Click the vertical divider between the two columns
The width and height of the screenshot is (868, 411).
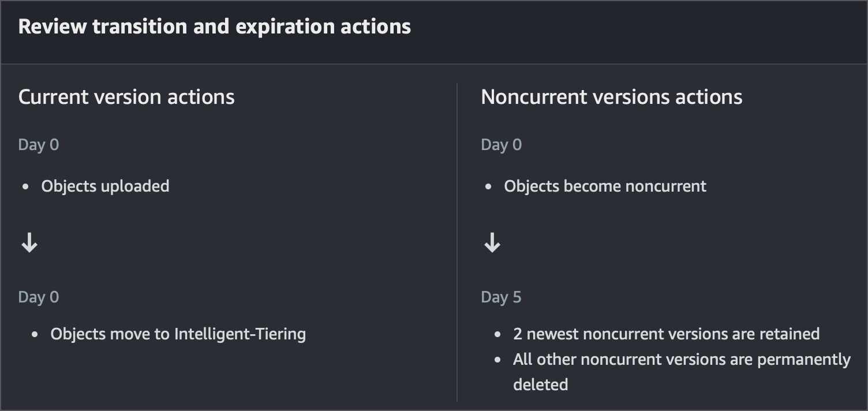point(457,242)
